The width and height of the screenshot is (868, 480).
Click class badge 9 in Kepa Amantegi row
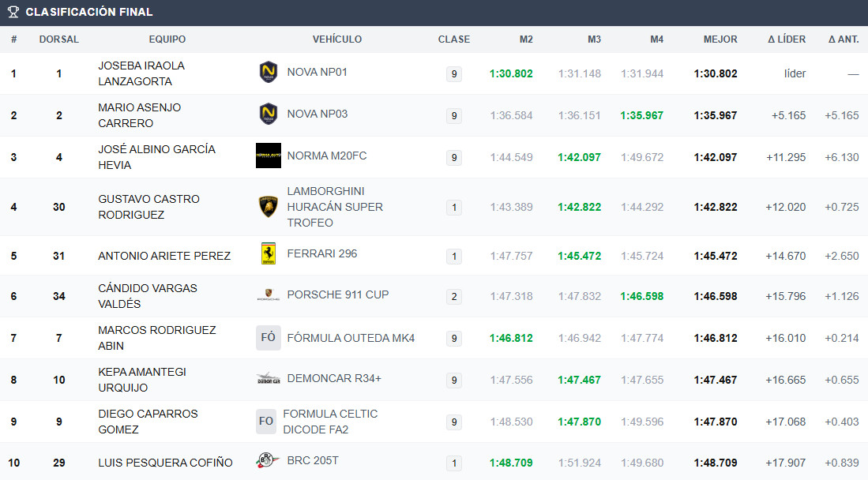454,381
